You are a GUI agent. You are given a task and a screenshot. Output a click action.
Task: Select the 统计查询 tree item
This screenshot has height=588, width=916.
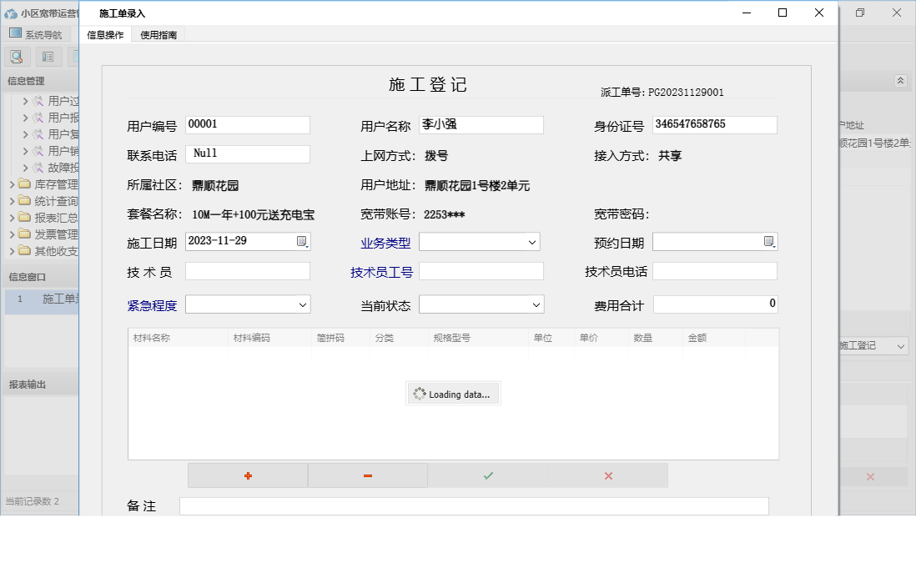(56, 201)
